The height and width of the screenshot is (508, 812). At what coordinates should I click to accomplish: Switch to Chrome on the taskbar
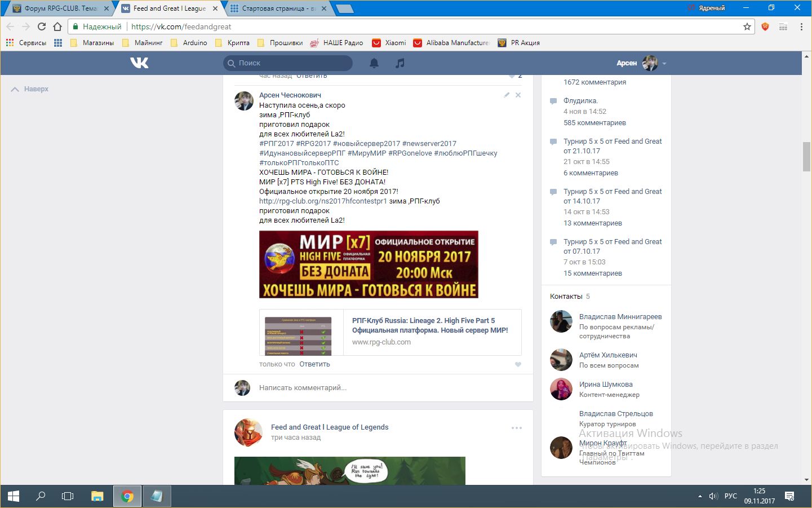(127, 496)
